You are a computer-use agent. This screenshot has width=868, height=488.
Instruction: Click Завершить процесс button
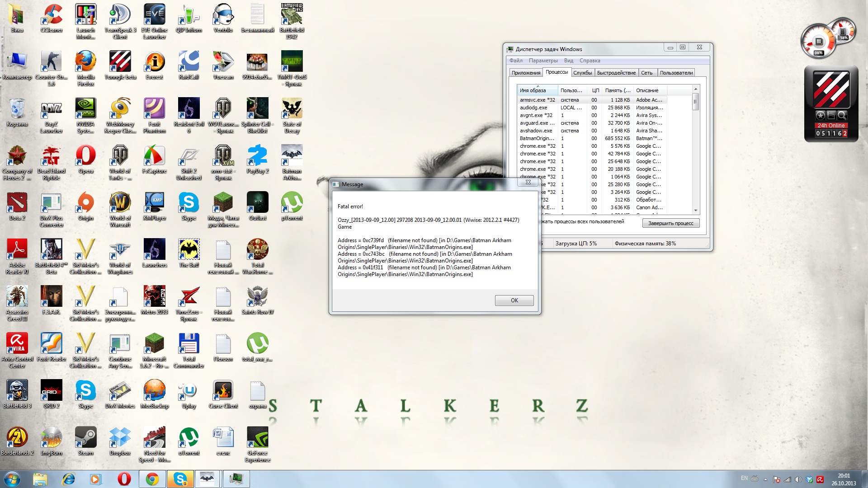click(670, 223)
